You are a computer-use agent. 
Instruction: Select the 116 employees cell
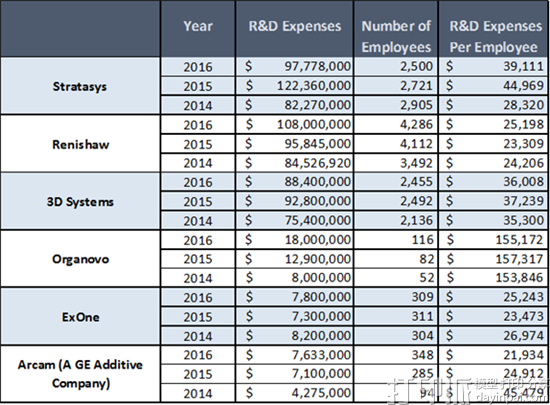click(396, 240)
